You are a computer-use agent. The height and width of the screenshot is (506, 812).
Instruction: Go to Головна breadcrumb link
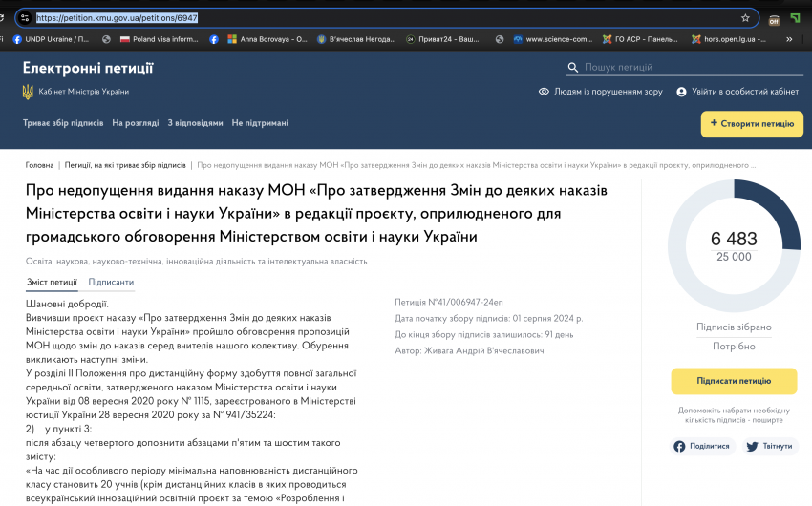[x=39, y=165]
